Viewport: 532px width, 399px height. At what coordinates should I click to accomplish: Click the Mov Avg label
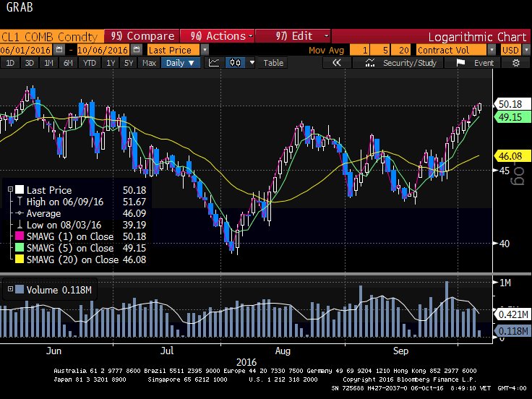326,51
